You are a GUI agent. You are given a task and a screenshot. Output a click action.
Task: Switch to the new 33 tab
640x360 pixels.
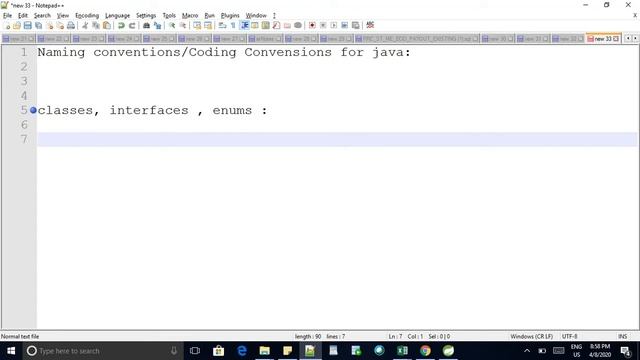602,39
